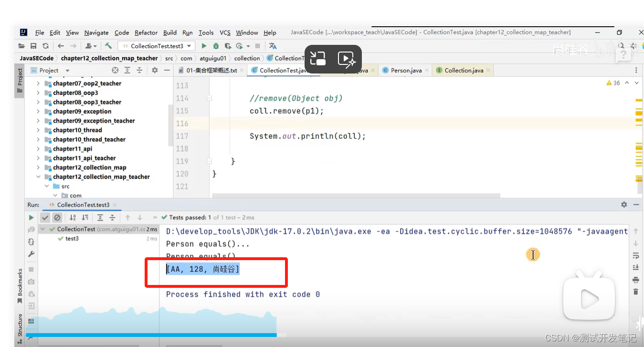The width and height of the screenshot is (644, 347).
Task: Click the 36 warnings indicator in the editor
Action: click(x=613, y=83)
